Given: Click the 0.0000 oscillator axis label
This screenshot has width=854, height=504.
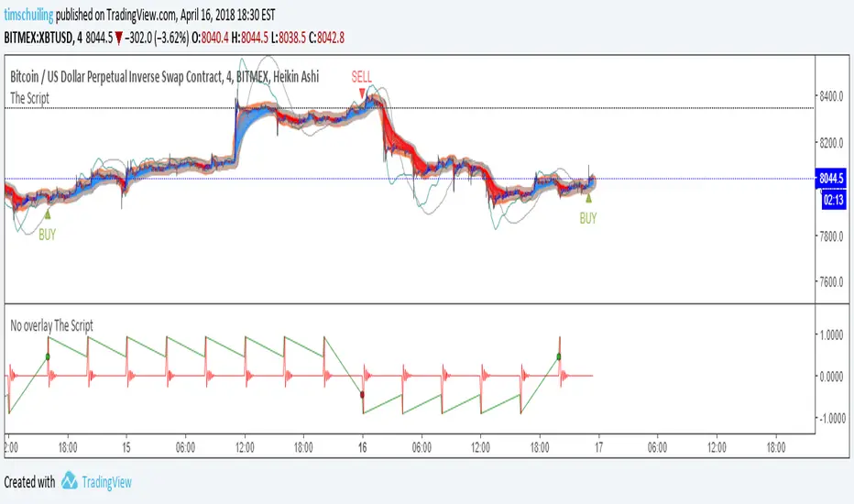Looking at the screenshot, I should (x=832, y=376).
